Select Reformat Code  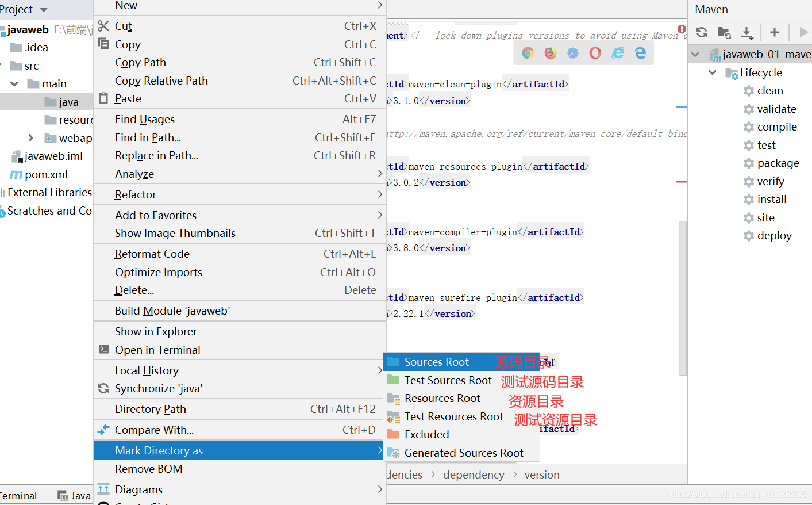(240, 254)
